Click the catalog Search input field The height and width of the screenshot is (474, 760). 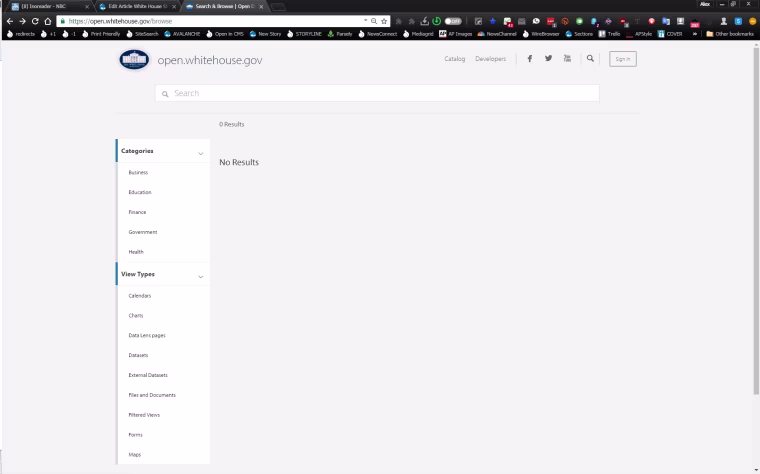coord(377,93)
